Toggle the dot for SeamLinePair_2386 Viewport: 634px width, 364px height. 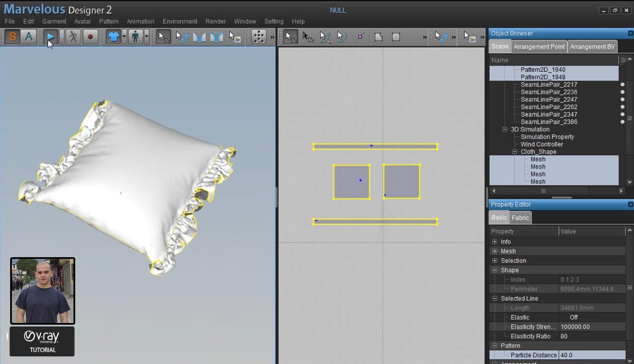click(x=622, y=122)
